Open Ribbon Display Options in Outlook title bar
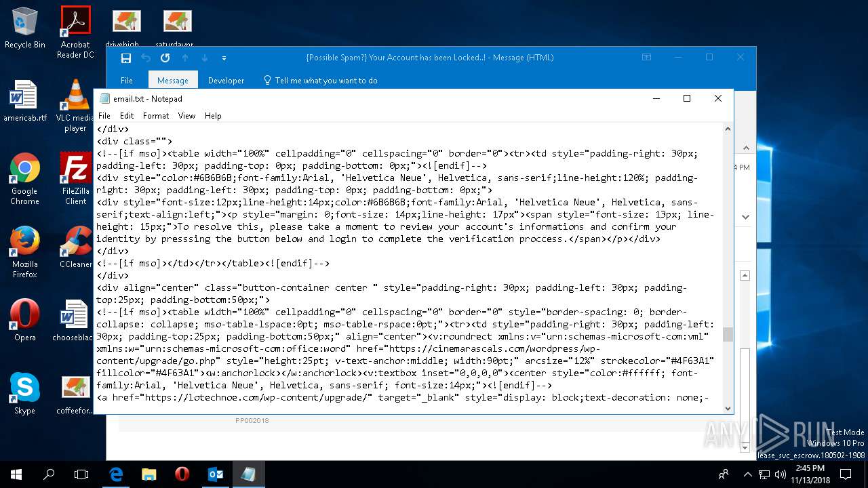 tap(646, 58)
